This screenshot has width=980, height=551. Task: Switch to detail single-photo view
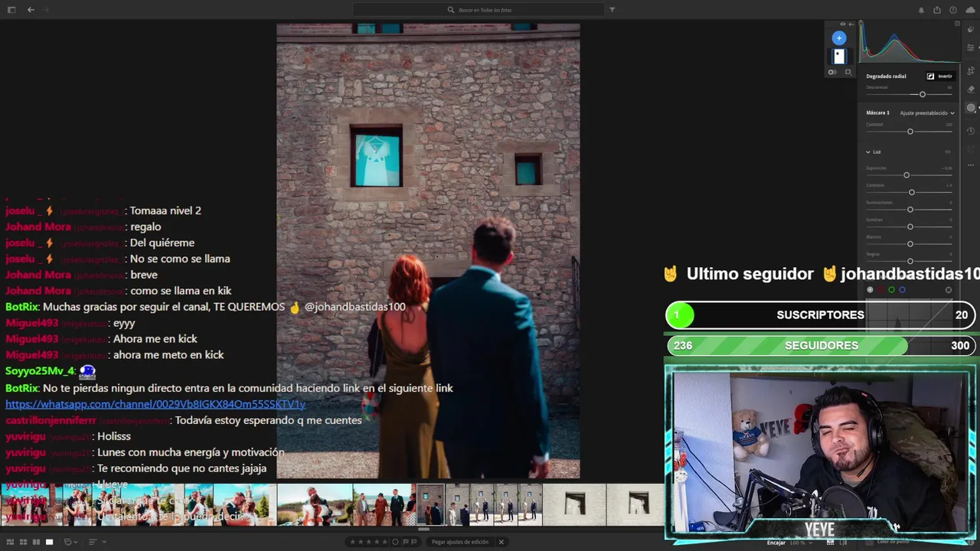pos(49,542)
